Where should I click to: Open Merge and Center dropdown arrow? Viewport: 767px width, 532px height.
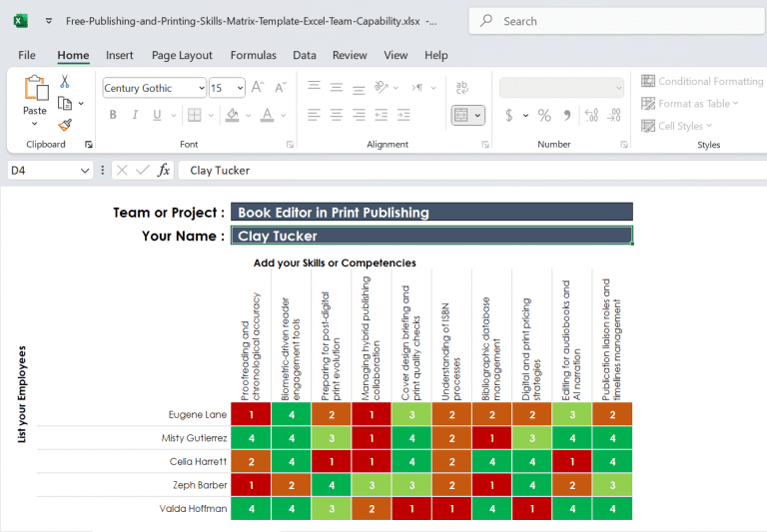click(477, 116)
